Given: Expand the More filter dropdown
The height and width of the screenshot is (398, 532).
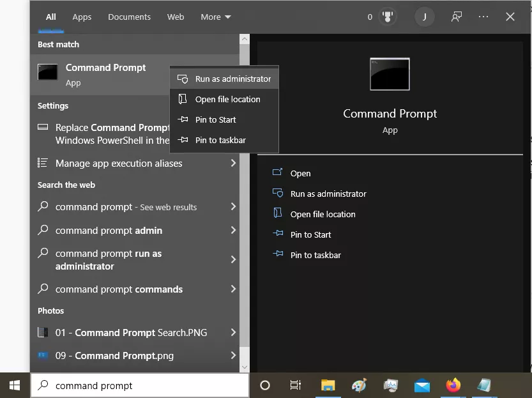Looking at the screenshot, I should pos(216,17).
